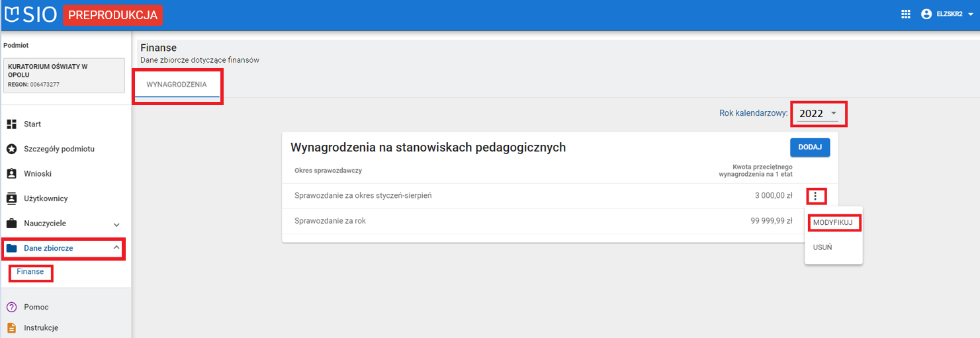The height and width of the screenshot is (338, 980).
Task: Choose MODYFIKUJ from the context menu
Action: click(833, 222)
